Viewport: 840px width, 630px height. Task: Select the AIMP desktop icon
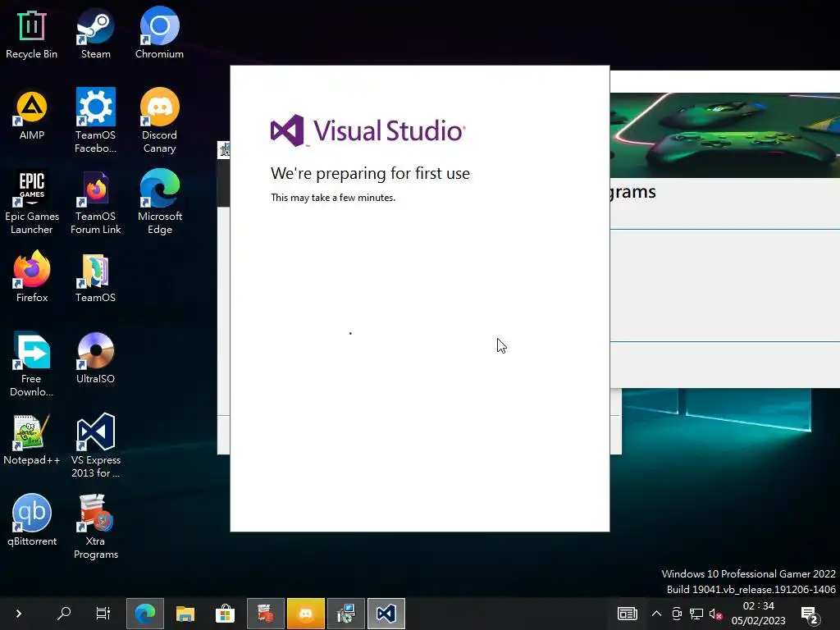32,115
